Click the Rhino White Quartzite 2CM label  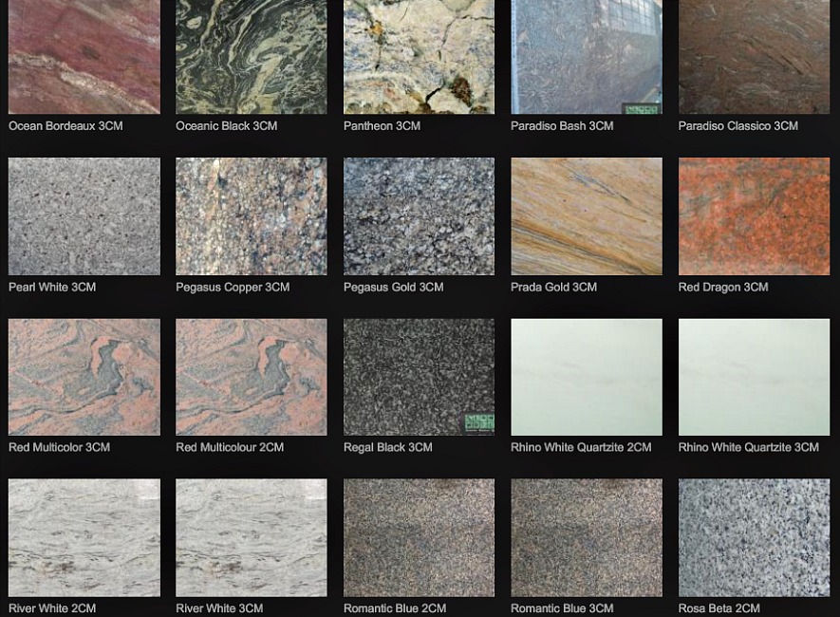click(x=581, y=447)
